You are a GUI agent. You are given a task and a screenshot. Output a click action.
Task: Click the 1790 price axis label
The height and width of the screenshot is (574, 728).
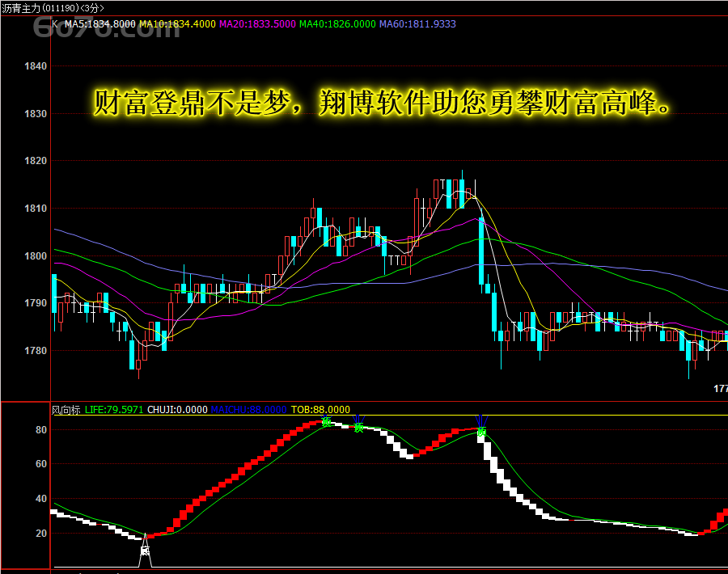(36, 303)
